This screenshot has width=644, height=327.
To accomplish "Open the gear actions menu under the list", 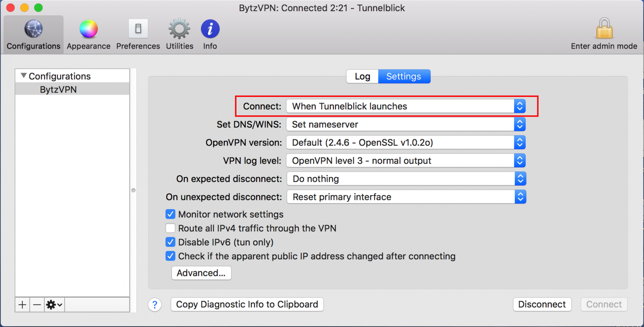I will pos(54,304).
